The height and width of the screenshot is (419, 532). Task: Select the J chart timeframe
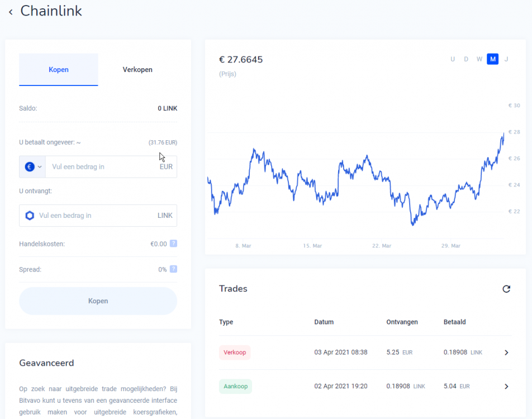click(x=506, y=59)
